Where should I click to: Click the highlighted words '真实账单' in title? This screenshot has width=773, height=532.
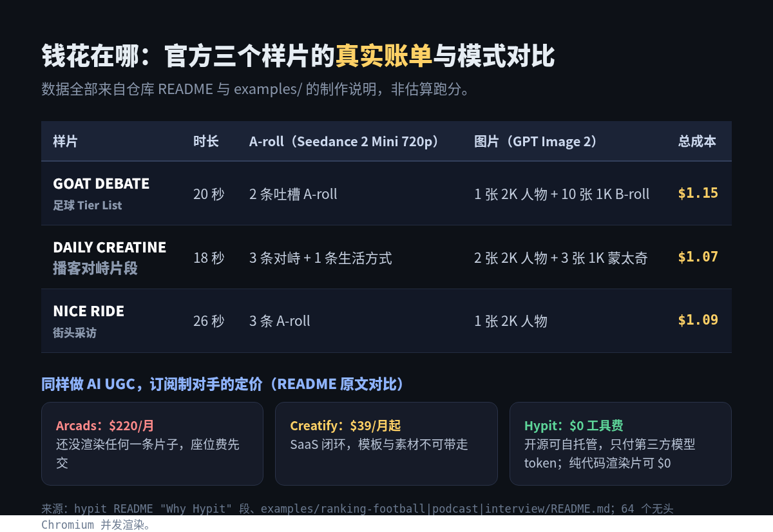pyautogui.click(x=384, y=56)
